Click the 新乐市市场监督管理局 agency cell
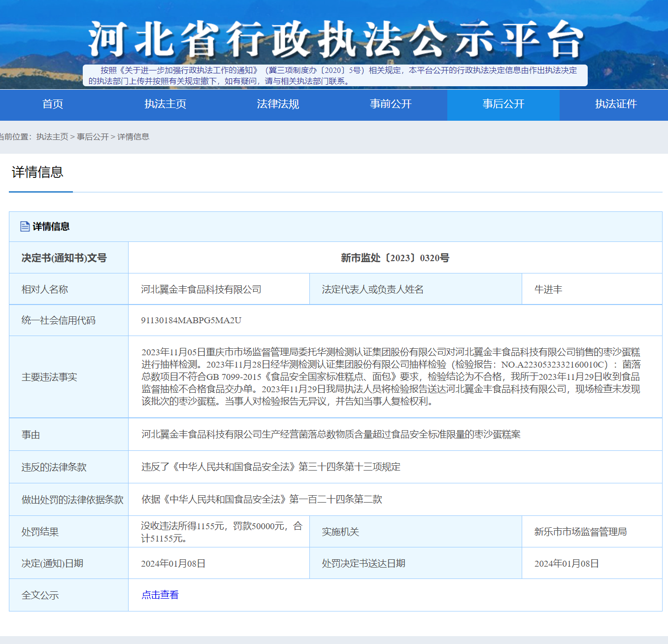668x644 pixels. pos(580,532)
